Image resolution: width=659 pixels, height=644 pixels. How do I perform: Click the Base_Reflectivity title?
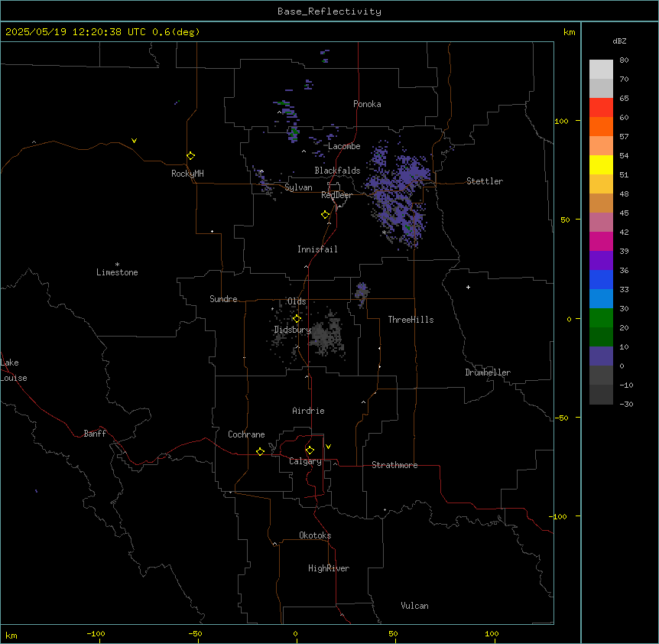pos(329,11)
